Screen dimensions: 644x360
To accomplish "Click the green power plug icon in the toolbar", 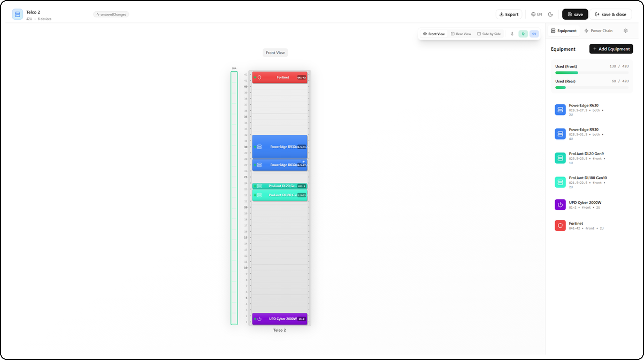I will [523, 33].
